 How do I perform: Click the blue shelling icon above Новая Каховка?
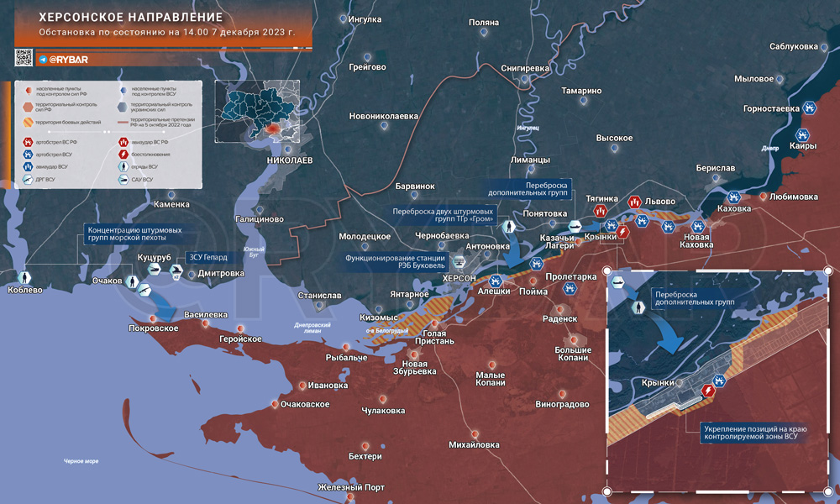click(x=697, y=226)
